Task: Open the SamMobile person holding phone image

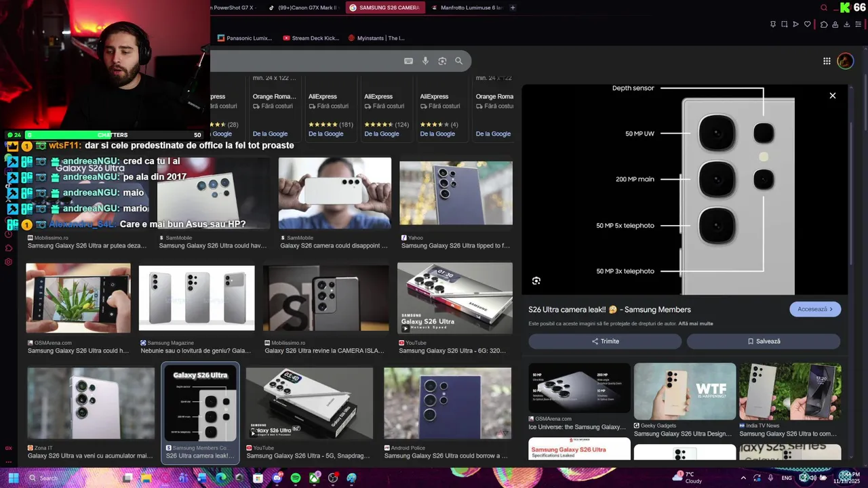Action: pyautogui.click(x=335, y=193)
